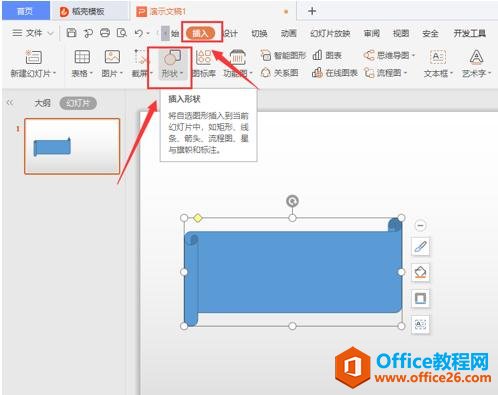Expand the Text Box dropdown arrow
This screenshot has height=395, width=498.
tap(451, 73)
